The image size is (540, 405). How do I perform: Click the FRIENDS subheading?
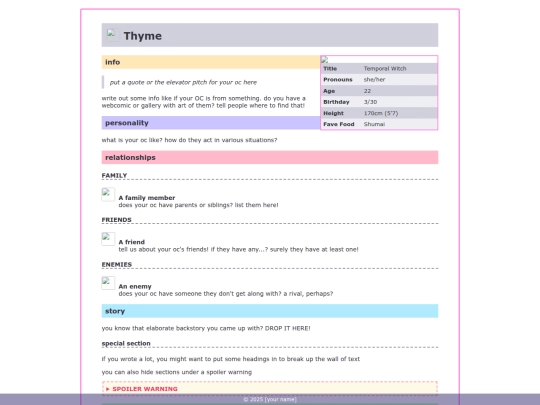click(116, 220)
